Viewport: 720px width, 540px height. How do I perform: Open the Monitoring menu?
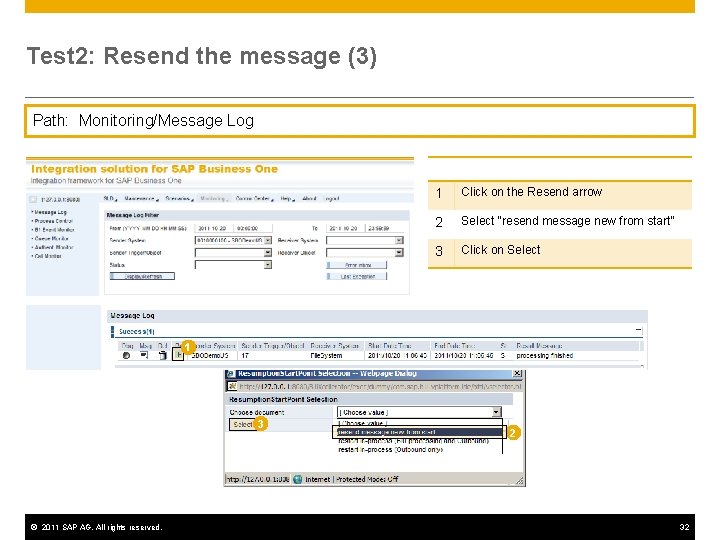[x=214, y=198]
